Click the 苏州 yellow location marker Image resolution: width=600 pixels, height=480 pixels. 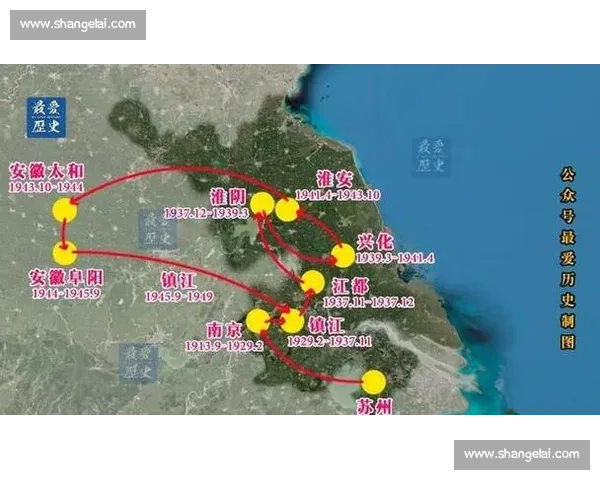click(374, 382)
